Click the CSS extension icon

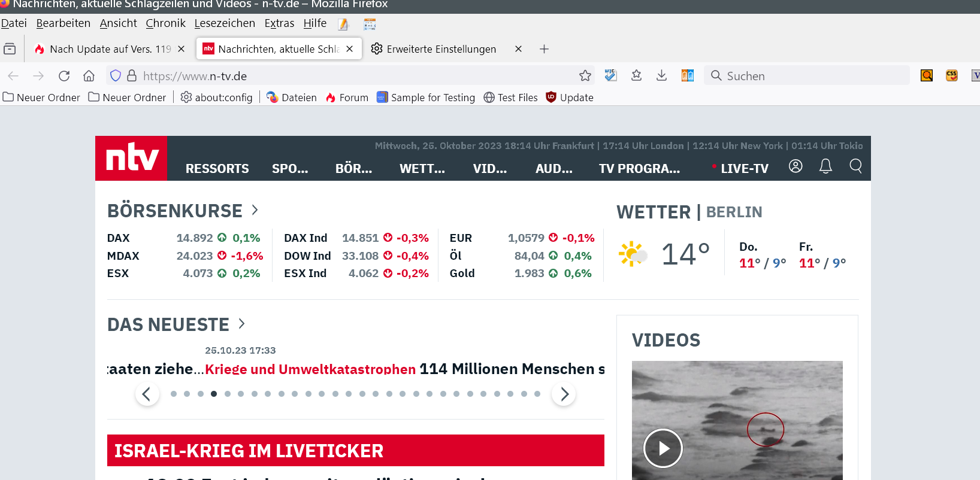click(x=952, y=75)
